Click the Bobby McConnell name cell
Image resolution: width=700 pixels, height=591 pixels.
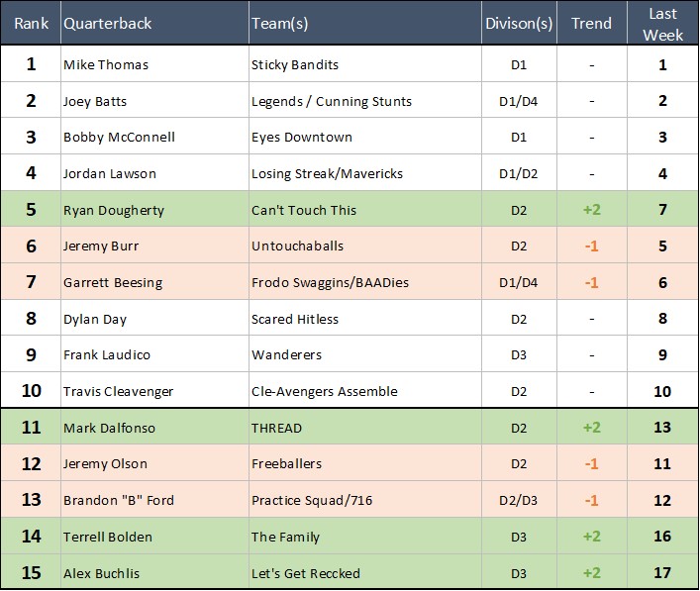119,138
